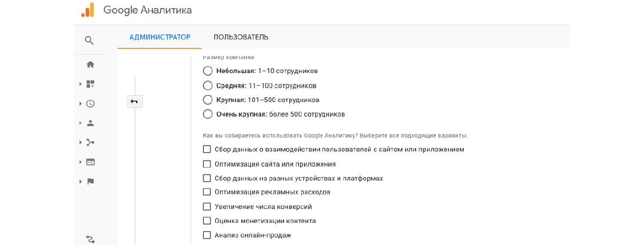Screen dimensions: 644x245
Task: Open the Realtime clock icon
Action: point(90,104)
